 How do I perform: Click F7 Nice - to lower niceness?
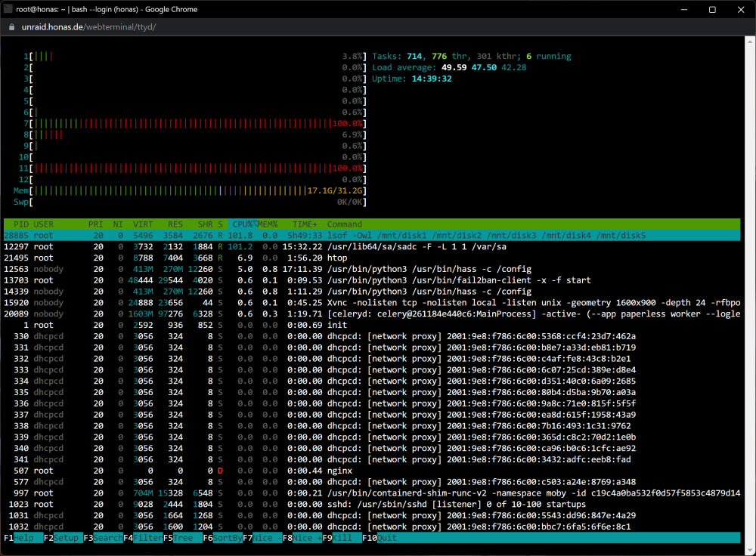tap(262, 538)
